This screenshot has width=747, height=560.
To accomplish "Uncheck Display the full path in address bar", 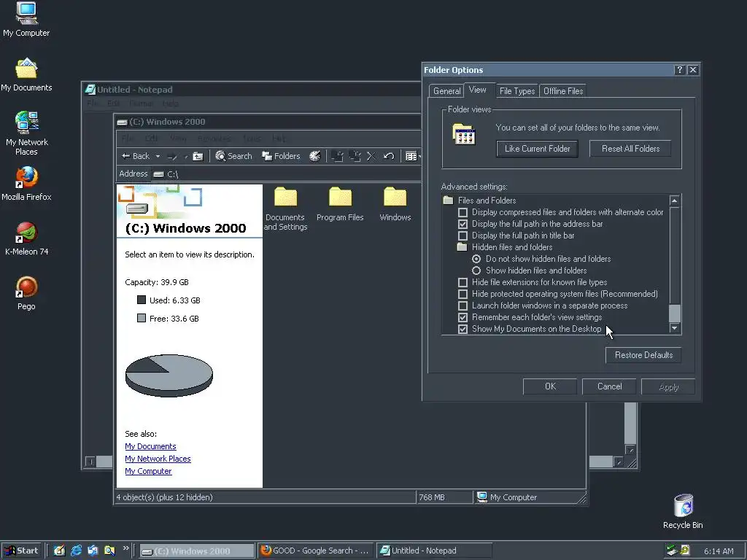I will 462,224.
